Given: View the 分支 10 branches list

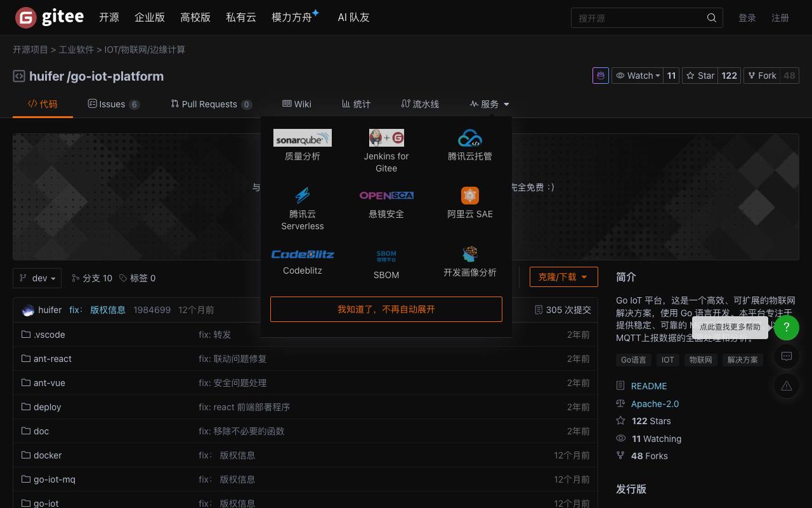Looking at the screenshot, I should click(x=92, y=278).
